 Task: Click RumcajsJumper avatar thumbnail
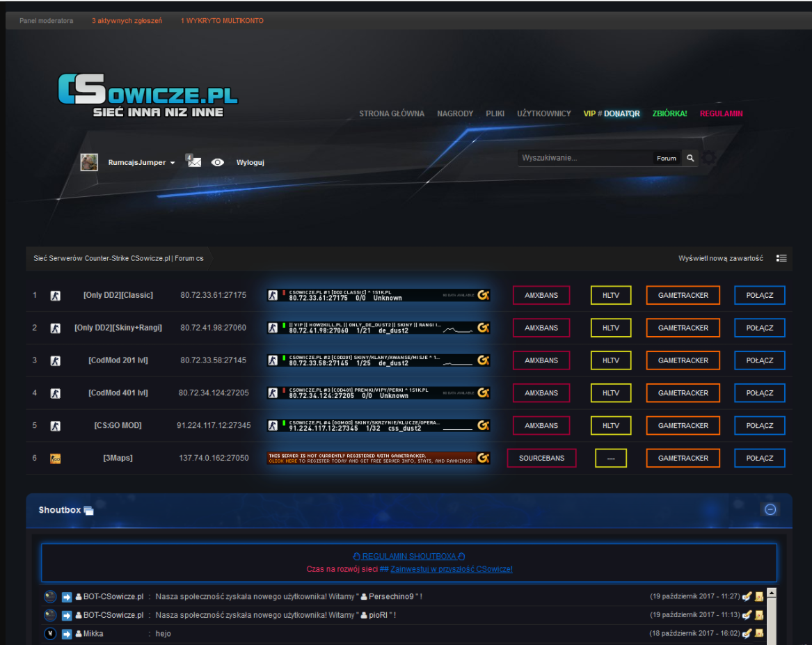tap(89, 162)
